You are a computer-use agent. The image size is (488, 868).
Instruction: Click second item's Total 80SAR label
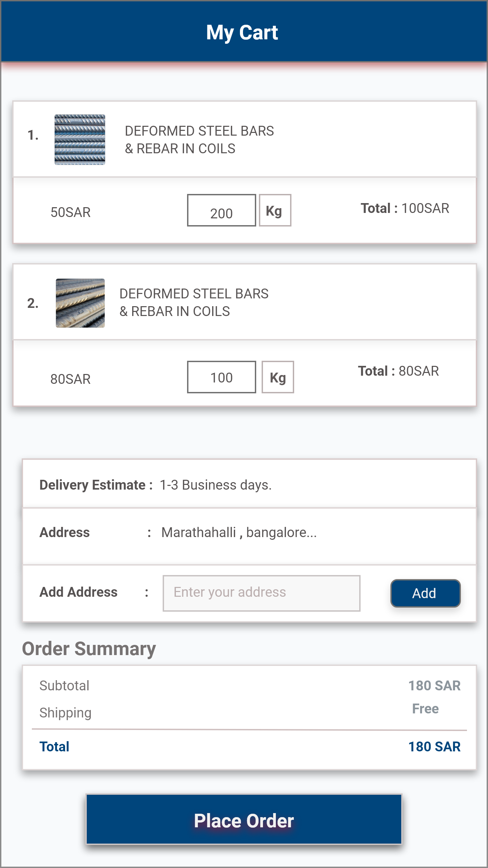398,371
